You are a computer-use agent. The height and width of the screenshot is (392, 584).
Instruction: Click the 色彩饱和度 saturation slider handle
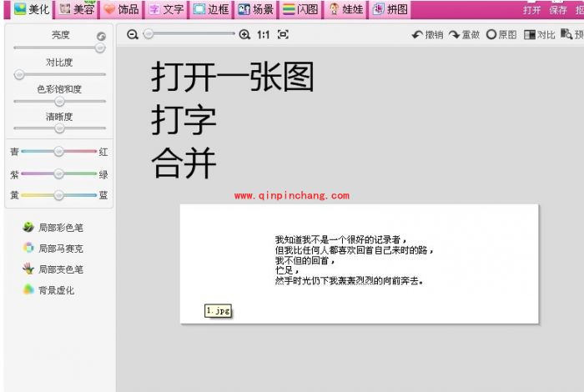point(59,101)
